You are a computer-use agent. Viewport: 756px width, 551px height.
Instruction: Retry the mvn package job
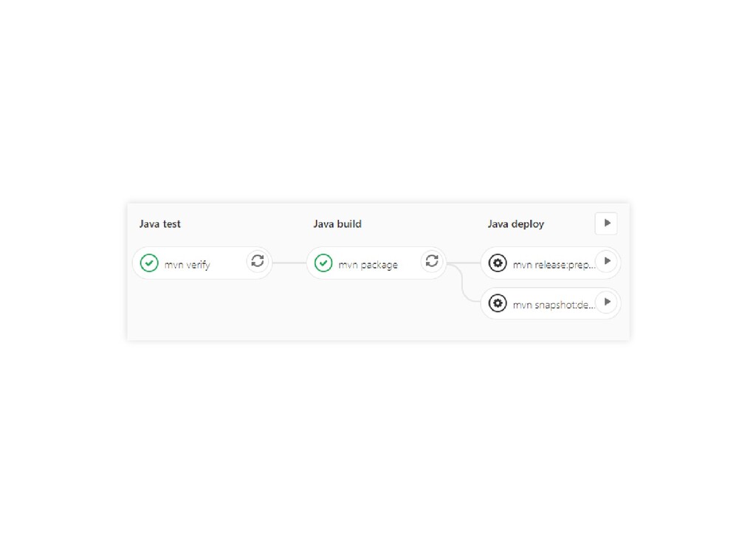(x=432, y=261)
